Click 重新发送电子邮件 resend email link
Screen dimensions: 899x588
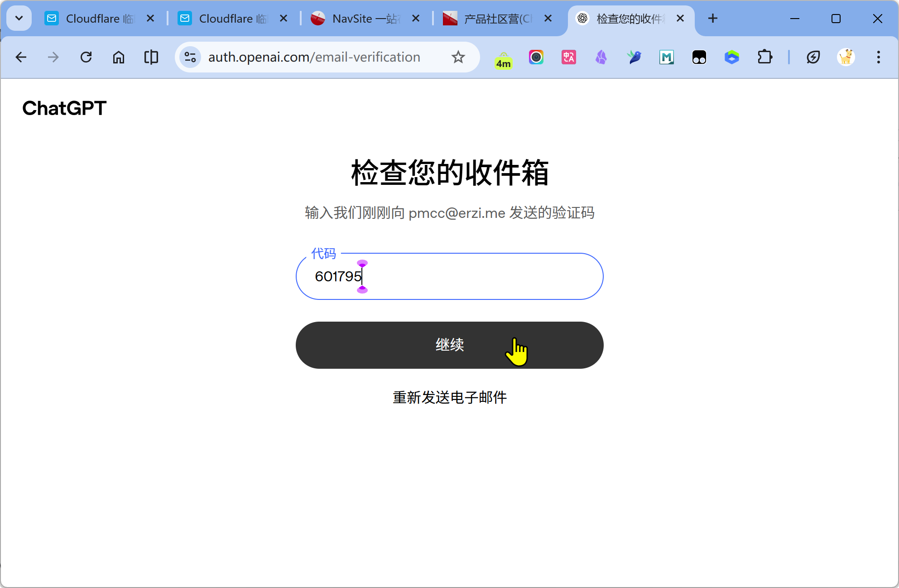click(449, 397)
